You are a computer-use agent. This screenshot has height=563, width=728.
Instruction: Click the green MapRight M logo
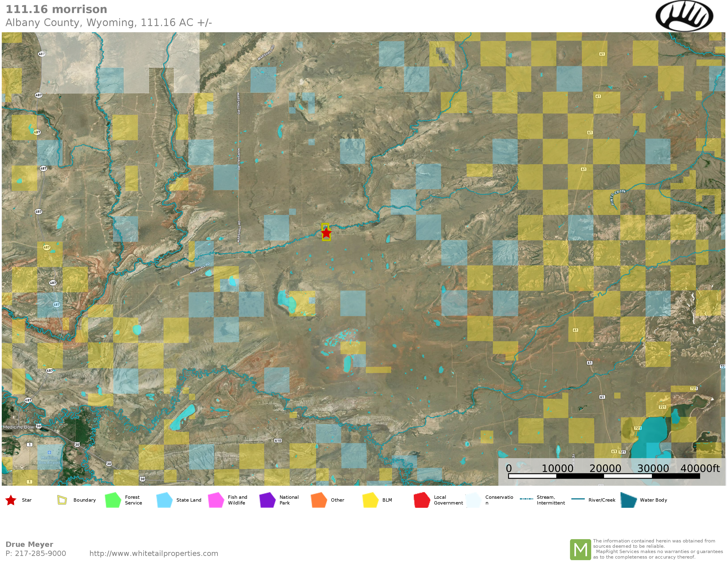(x=580, y=549)
